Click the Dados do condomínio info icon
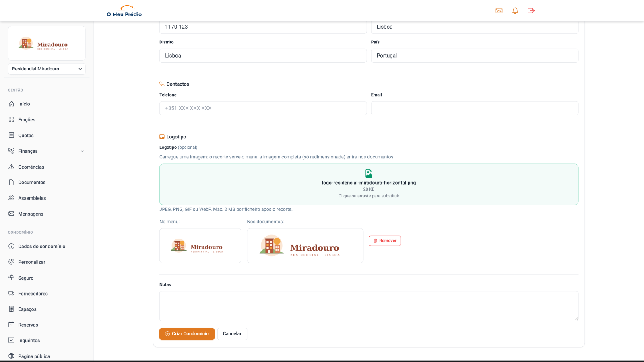The height and width of the screenshot is (362, 644). point(11,246)
